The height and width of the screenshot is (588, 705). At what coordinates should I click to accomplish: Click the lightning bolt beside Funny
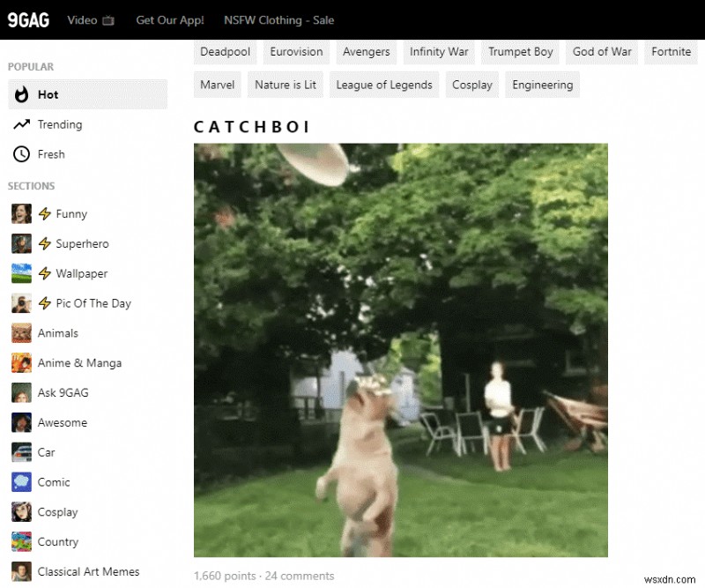[45, 213]
